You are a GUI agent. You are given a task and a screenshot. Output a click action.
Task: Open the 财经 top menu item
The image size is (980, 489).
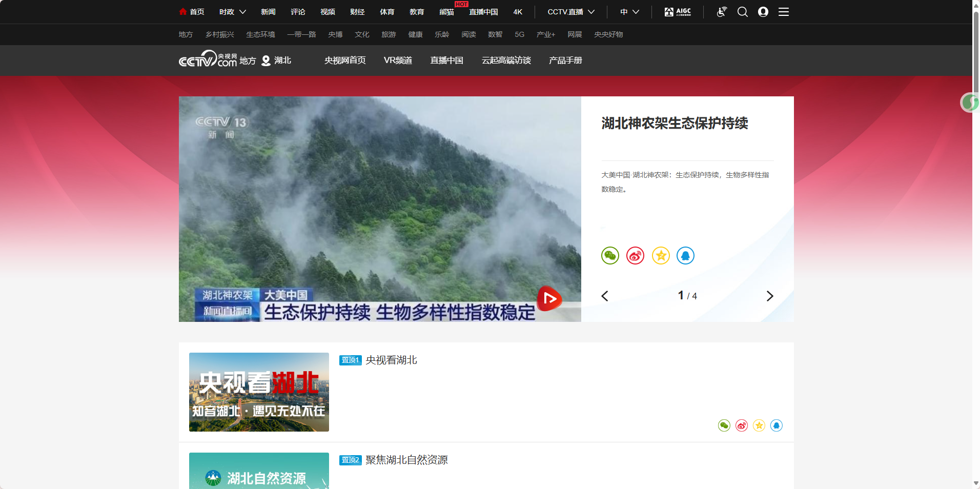coord(357,12)
